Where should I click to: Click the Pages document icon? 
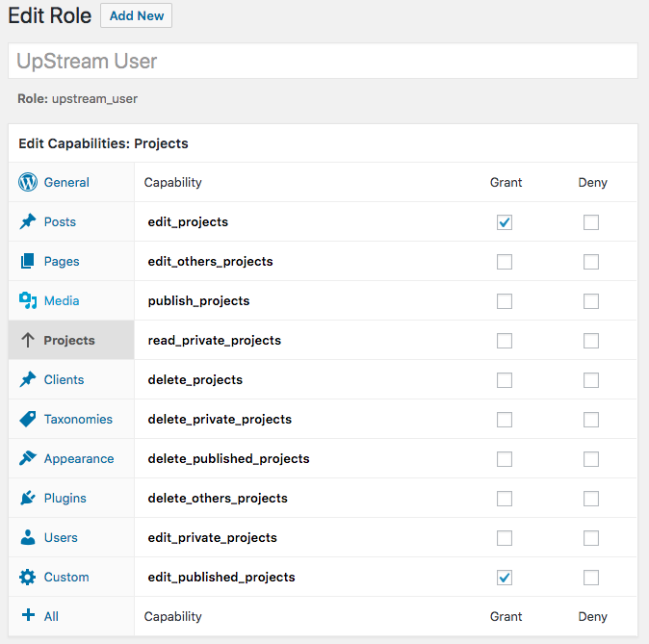coord(28,261)
